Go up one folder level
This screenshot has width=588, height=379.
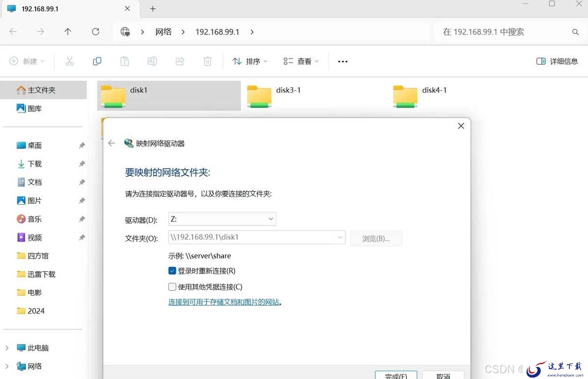click(x=68, y=31)
